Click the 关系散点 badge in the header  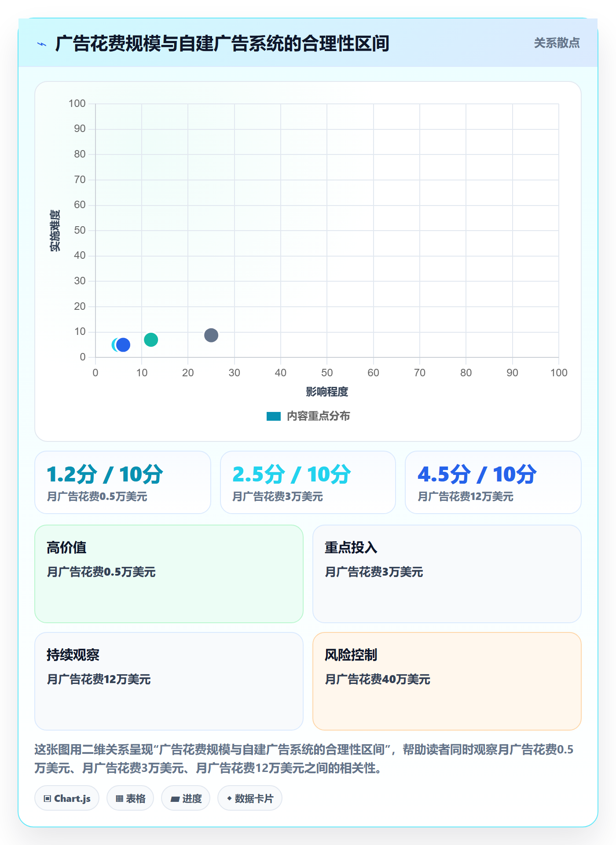[x=557, y=43]
